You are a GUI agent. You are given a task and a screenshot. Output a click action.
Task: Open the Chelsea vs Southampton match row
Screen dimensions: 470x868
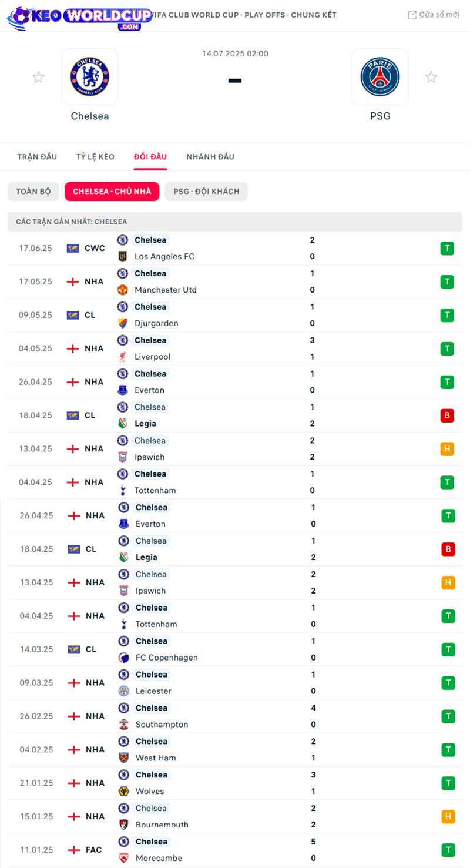tap(235, 716)
